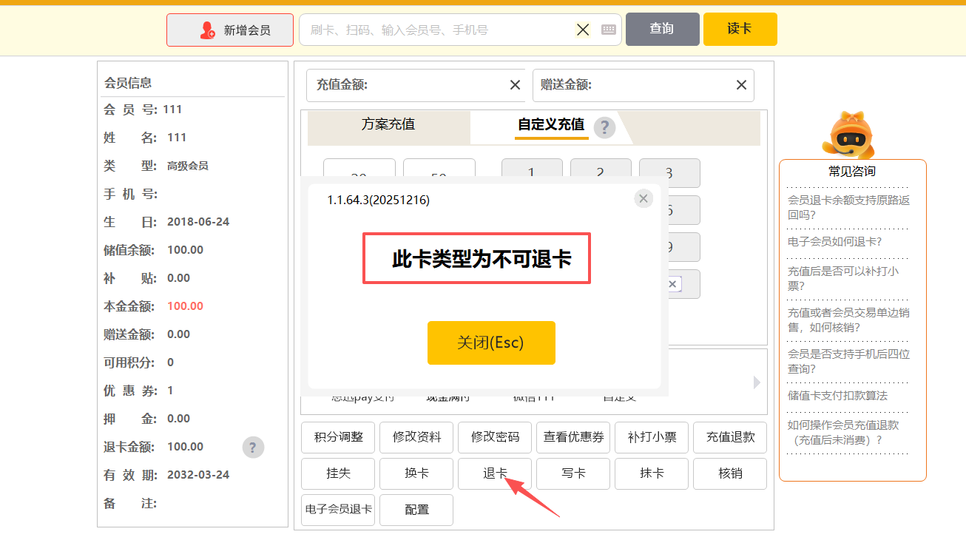
Task: Click the clear X in member search box
Action: (x=583, y=30)
